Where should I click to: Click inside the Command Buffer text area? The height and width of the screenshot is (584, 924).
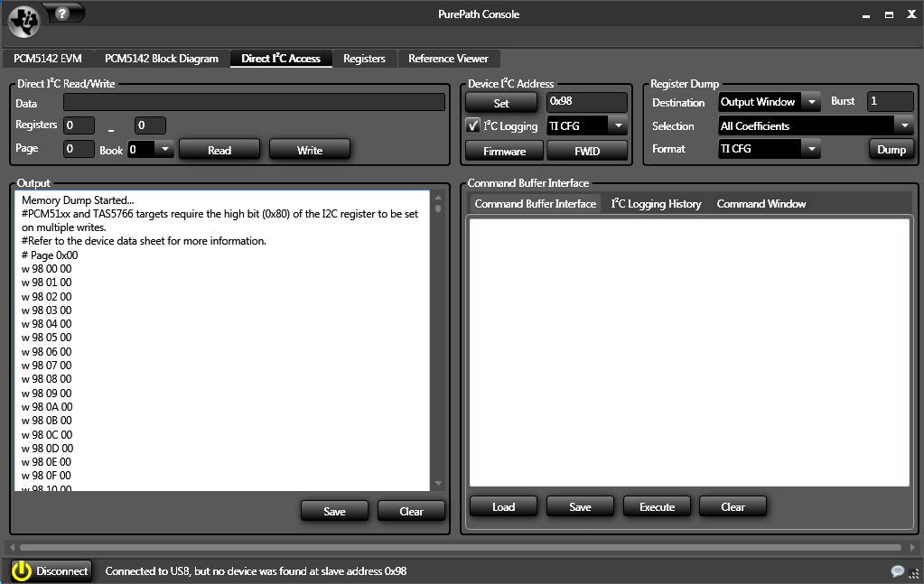click(689, 352)
